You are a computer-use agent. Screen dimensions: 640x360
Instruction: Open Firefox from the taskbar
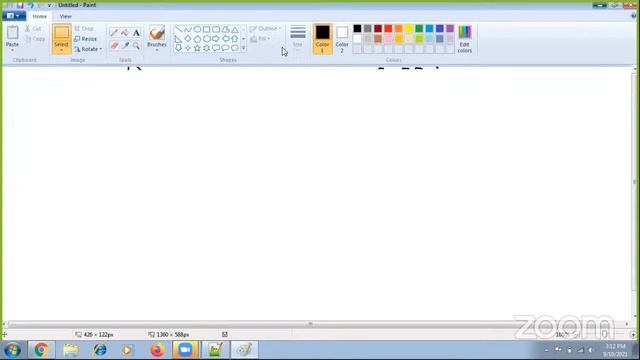pyautogui.click(x=157, y=350)
